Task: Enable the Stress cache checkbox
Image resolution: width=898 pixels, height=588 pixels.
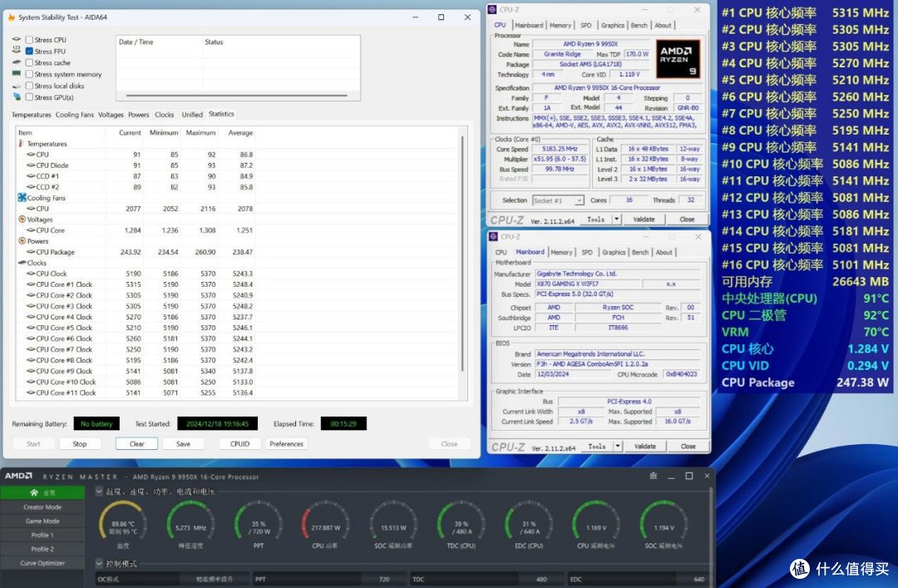Action: coord(29,63)
